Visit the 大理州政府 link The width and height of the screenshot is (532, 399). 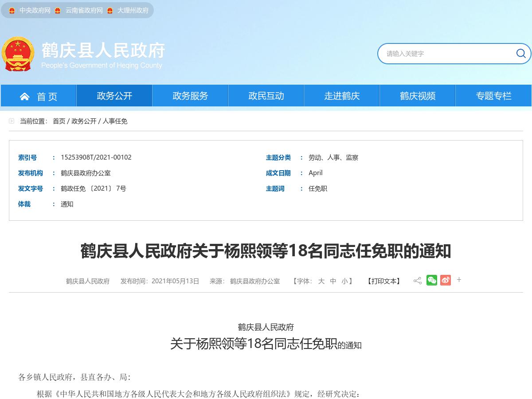point(133,11)
